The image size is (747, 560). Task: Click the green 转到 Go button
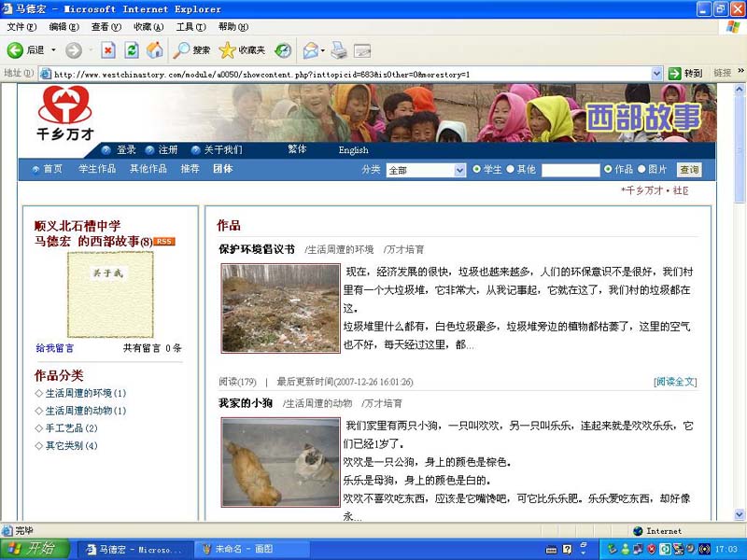(x=685, y=74)
